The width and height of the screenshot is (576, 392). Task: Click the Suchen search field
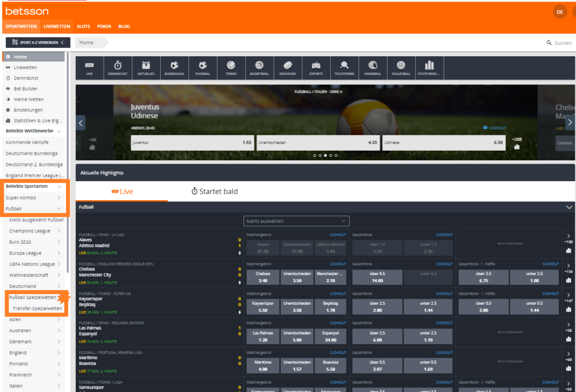point(562,43)
